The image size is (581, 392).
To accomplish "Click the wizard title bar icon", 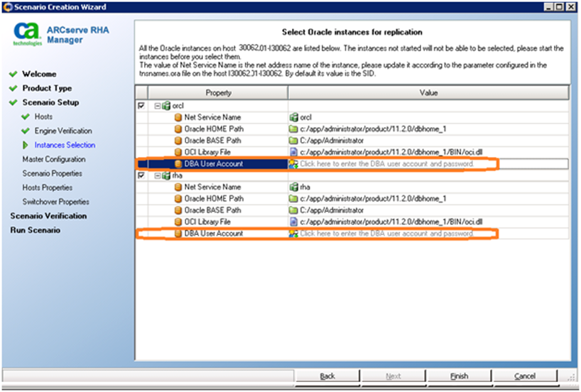I will pyautogui.click(x=8, y=7).
